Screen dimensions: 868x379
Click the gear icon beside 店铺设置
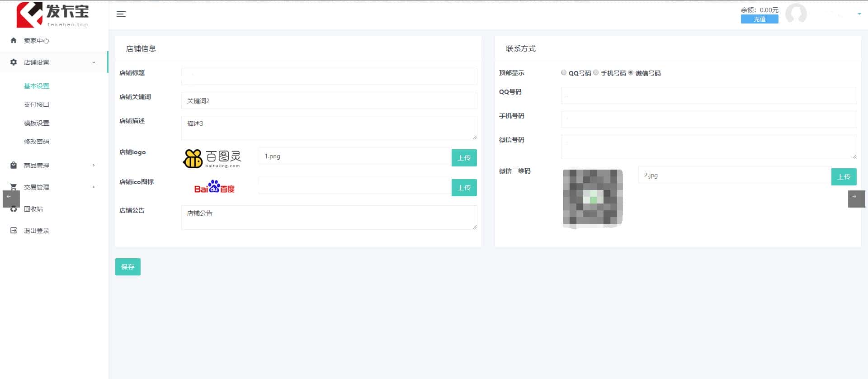pyautogui.click(x=14, y=62)
